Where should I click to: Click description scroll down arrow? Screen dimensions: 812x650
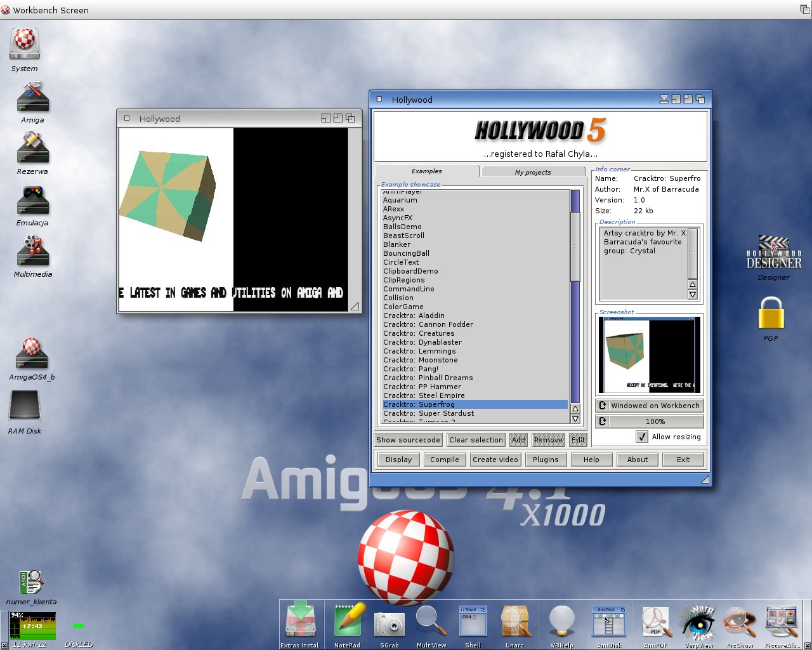pos(693,295)
